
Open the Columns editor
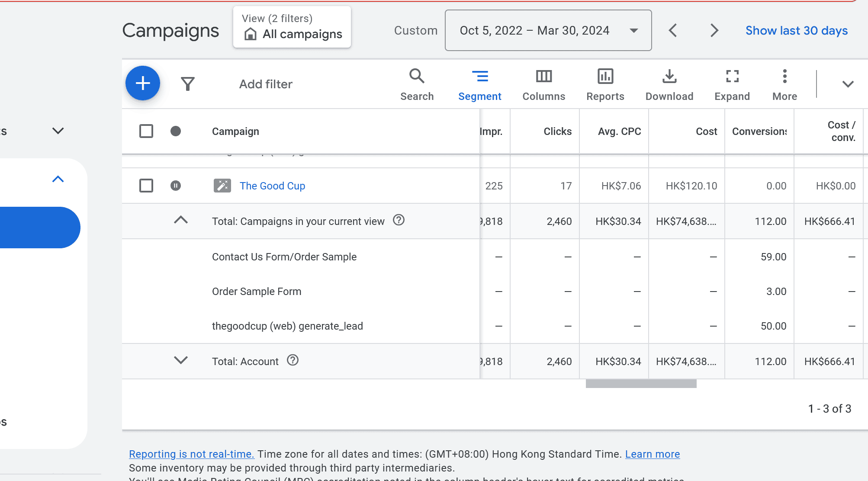(543, 84)
